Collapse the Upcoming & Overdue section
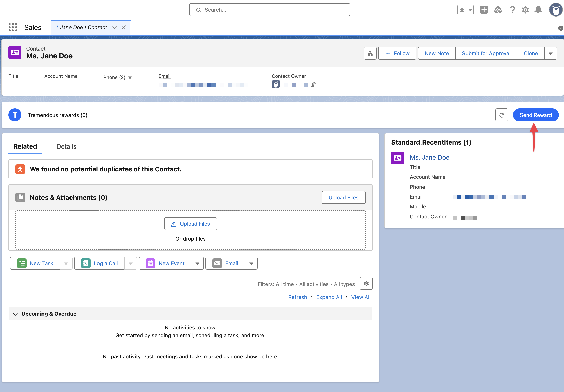564x392 pixels. 15,314
